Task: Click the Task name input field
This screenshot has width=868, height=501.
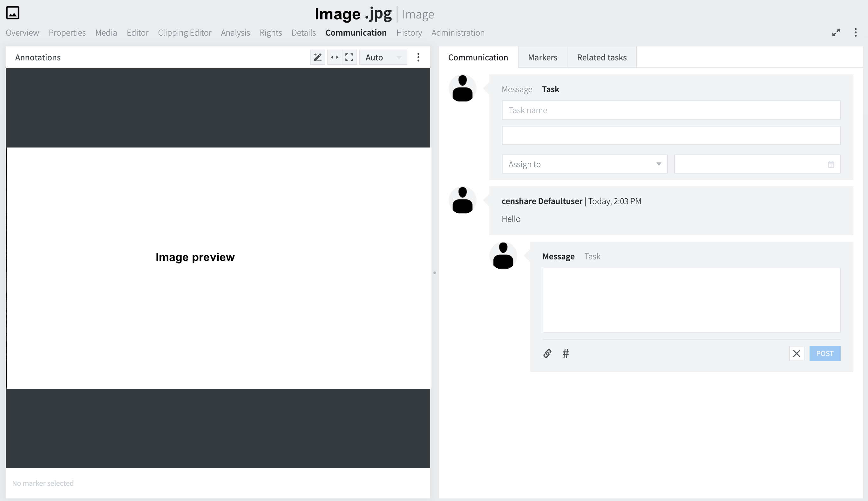Action: coord(671,110)
